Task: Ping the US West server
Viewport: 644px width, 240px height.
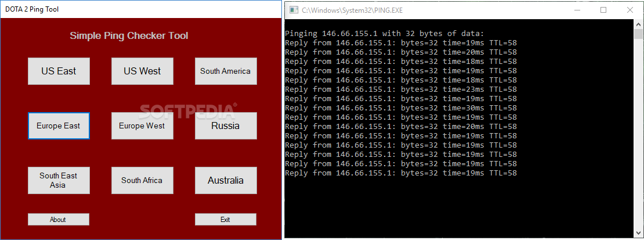Action: click(x=142, y=71)
